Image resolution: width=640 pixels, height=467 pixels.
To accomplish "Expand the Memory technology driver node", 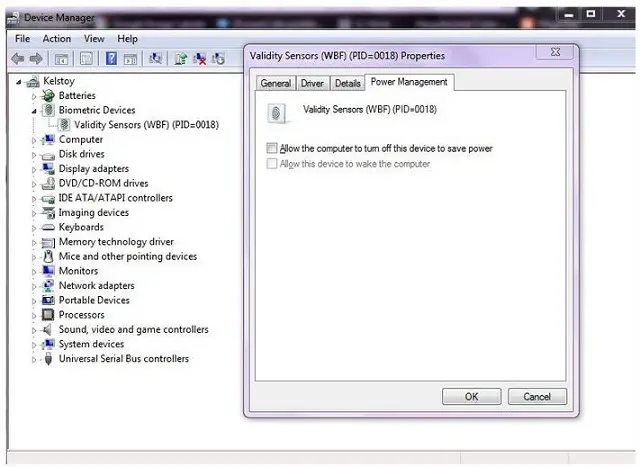I will (x=34, y=242).
